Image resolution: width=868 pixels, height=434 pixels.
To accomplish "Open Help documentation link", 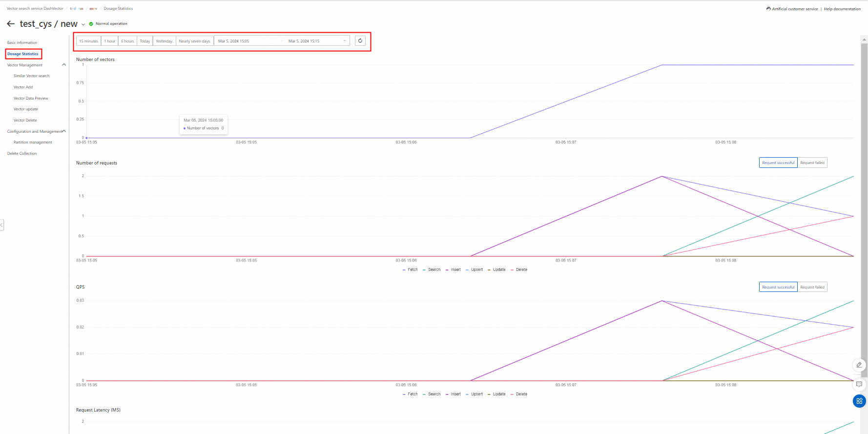I will 842,9.
